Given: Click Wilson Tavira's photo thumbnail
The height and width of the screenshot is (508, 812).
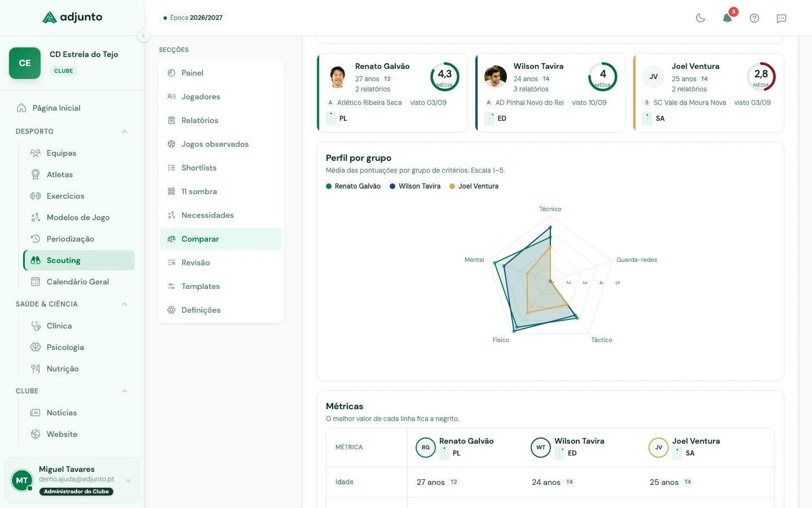Looking at the screenshot, I should (496, 77).
